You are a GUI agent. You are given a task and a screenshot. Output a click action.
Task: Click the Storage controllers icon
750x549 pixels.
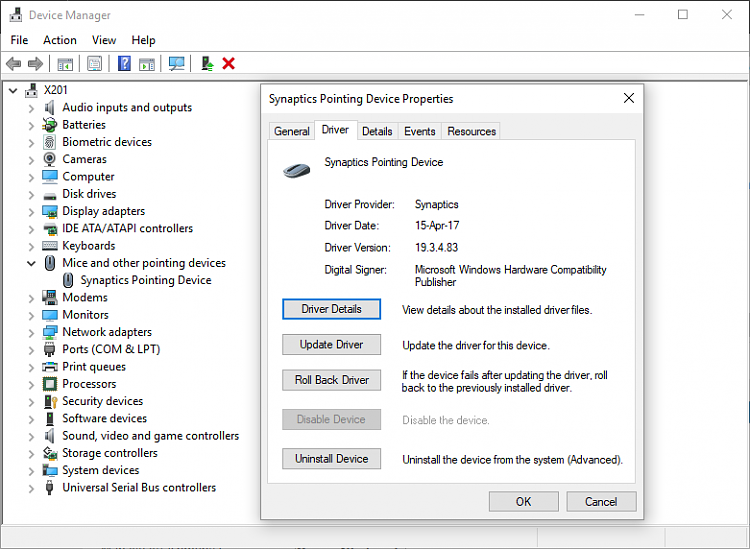point(50,453)
